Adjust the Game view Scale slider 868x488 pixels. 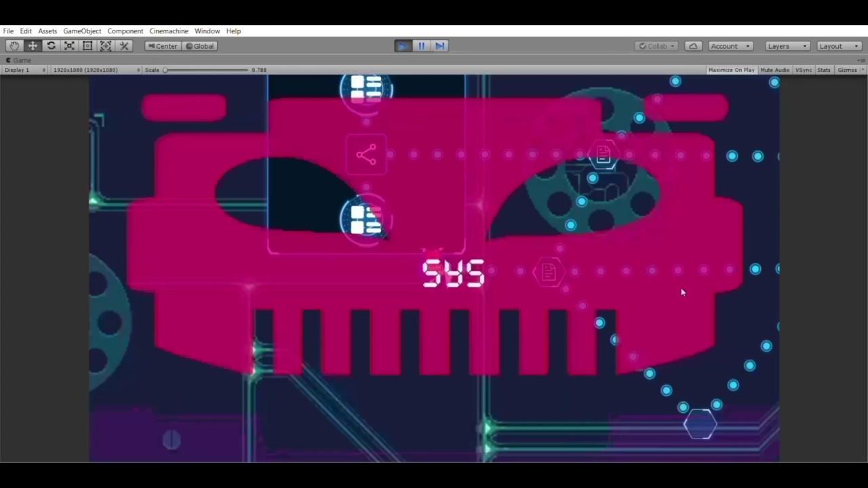pos(165,70)
